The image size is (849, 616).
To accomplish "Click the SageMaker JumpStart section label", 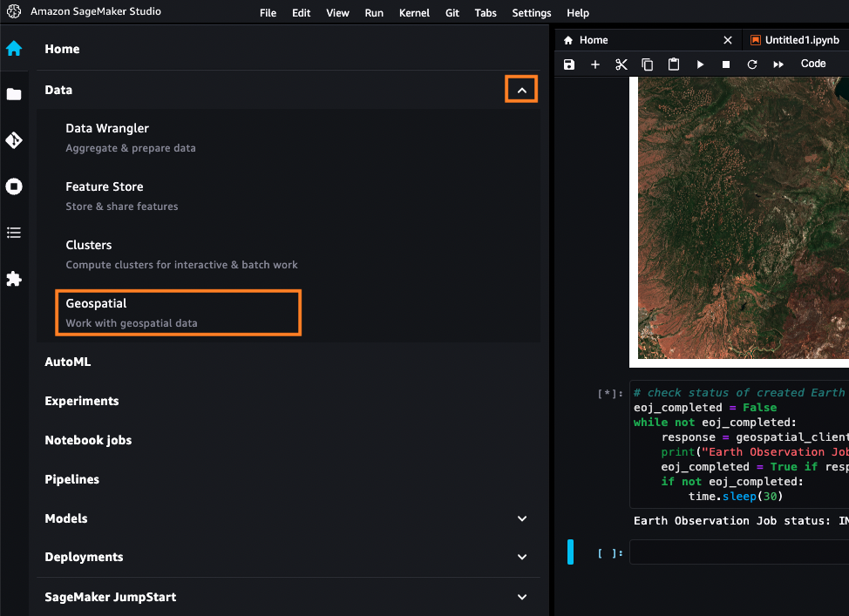I will click(x=111, y=597).
